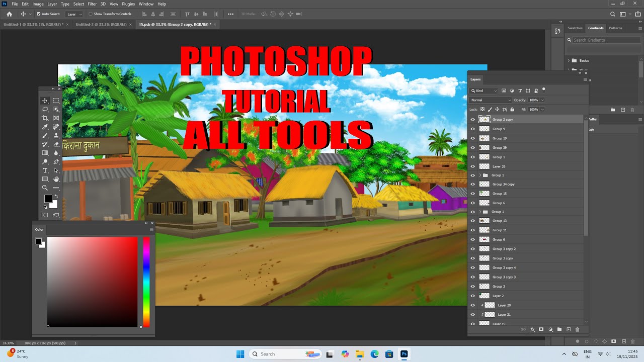Viewport: 644px width, 362px height.
Task: Lock transparent pixels in the Layers panel
Action: coord(482,109)
